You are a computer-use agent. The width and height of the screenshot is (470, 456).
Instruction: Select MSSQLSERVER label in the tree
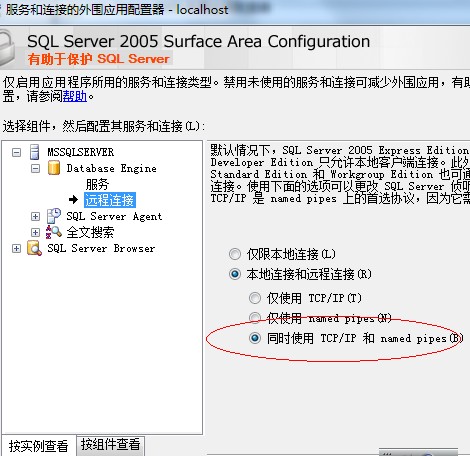[x=80, y=152]
